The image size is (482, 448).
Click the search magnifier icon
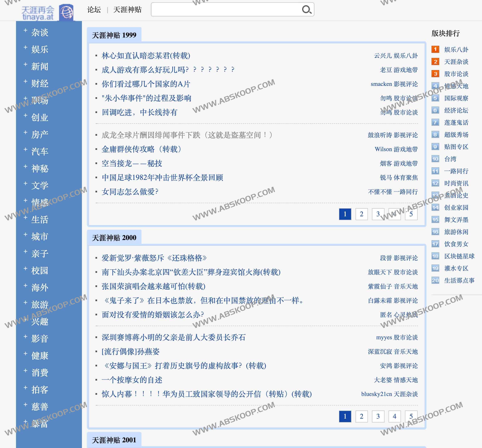(306, 10)
